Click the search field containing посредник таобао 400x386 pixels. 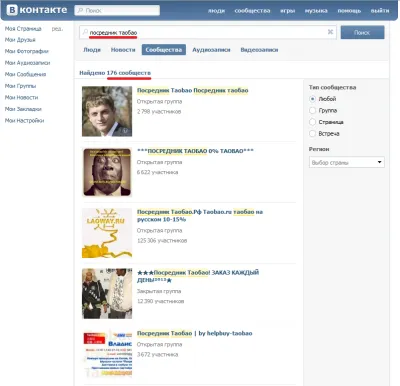pos(208,32)
